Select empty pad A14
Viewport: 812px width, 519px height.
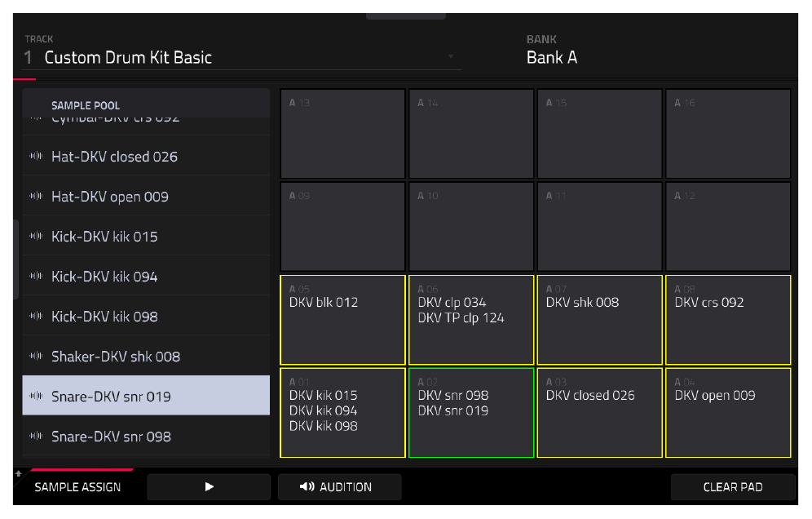point(471,134)
